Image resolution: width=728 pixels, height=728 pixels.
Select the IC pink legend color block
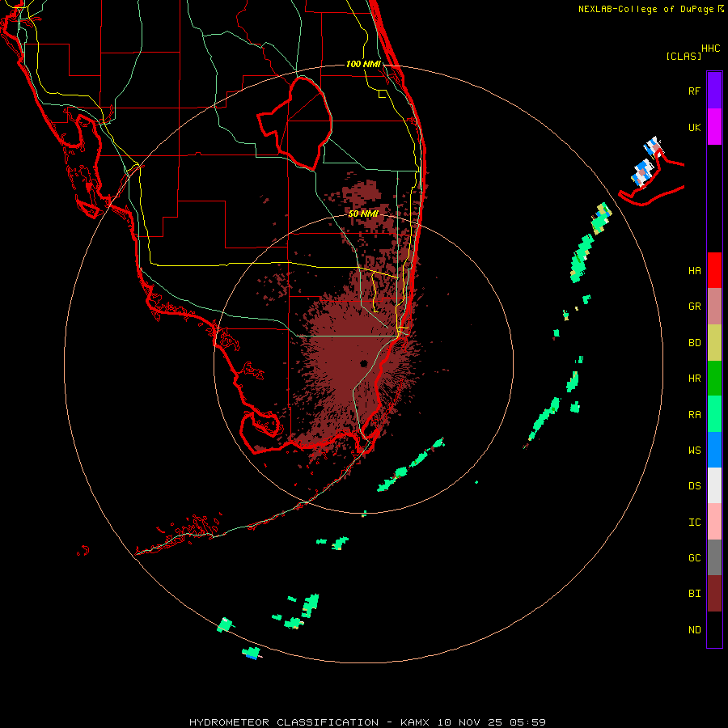714,522
